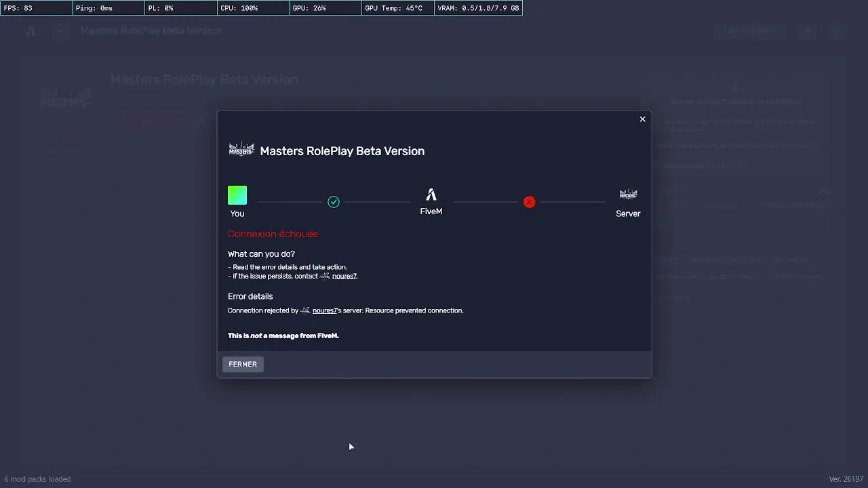This screenshot has width=868, height=488.
Task: Click the FiveM logo in connection diagram
Action: (x=431, y=195)
